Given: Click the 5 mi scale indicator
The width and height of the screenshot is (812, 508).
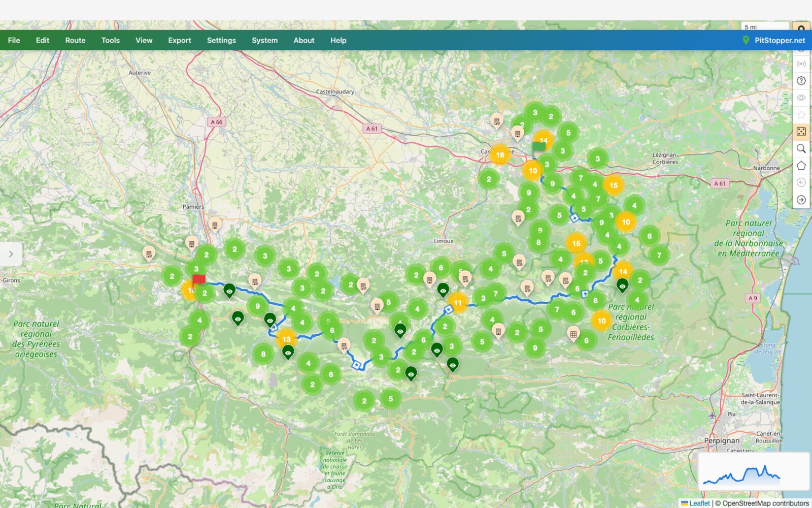Looking at the screenshot, I should (764, 26).
